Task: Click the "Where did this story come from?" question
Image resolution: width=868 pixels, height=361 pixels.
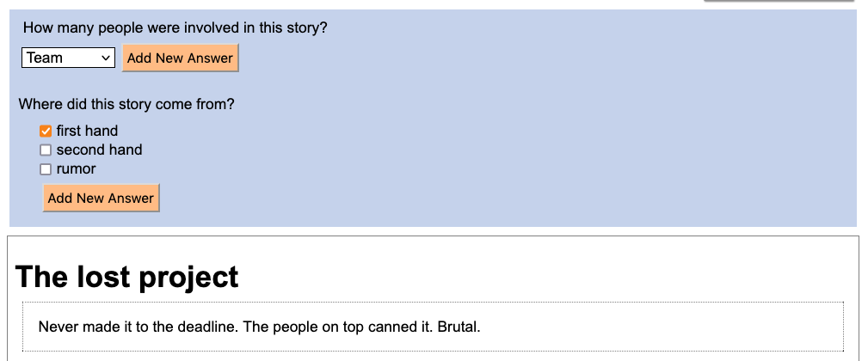Action: coord(126,104)
